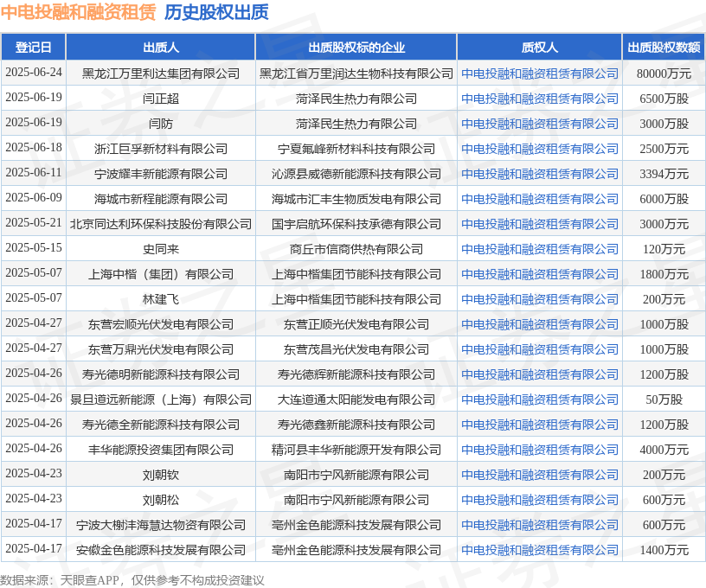
Task: Open the 质权人 link in the 3000万股 row
Action: coord(539,124)
